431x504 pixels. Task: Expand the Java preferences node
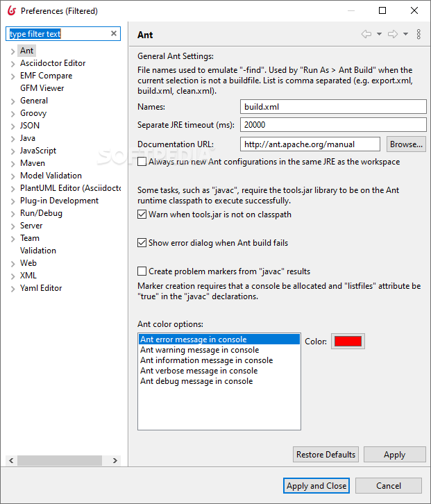click(13, 139)
